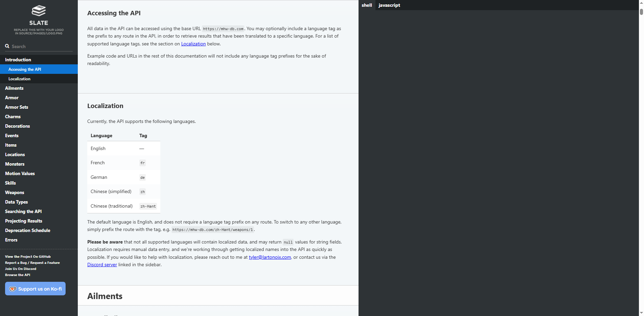644x316 pixels.
Task: Click the Accessing the API heading
Action: pos(114,13)
